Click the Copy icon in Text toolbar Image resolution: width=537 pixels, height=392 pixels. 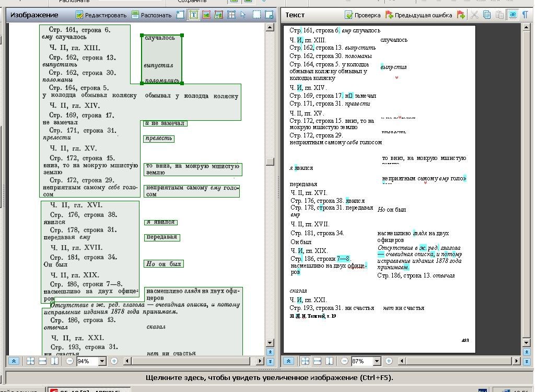[487, 15]
